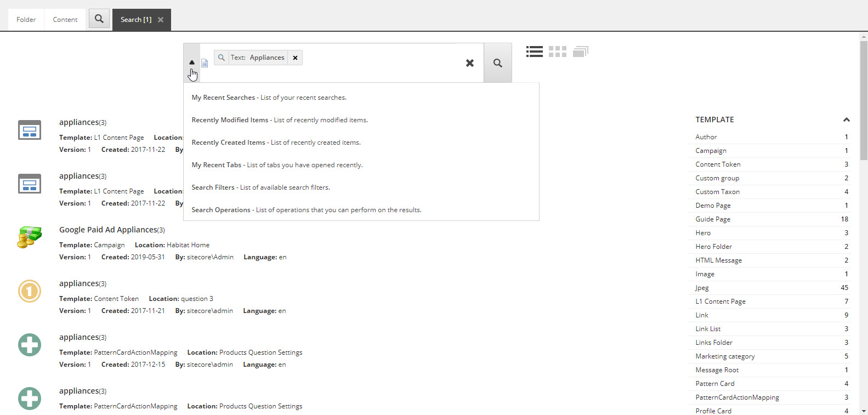Open My Recent Searches option
This screenshot has height=415, width=868.
[269, 98]
